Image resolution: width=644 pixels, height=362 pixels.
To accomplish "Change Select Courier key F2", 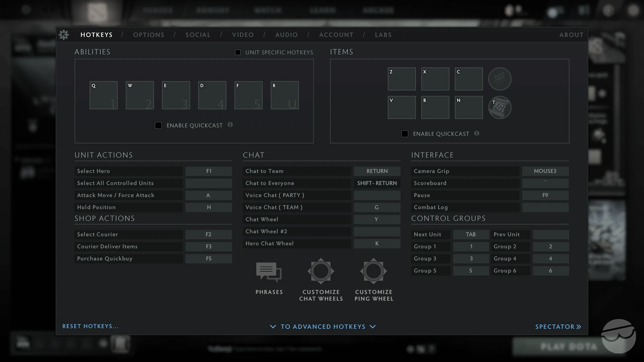I will coord(208,234).
